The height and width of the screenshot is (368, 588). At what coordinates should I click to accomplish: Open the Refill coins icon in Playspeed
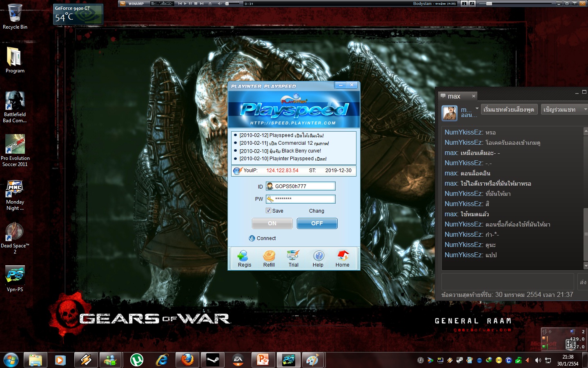coord(269,259)
